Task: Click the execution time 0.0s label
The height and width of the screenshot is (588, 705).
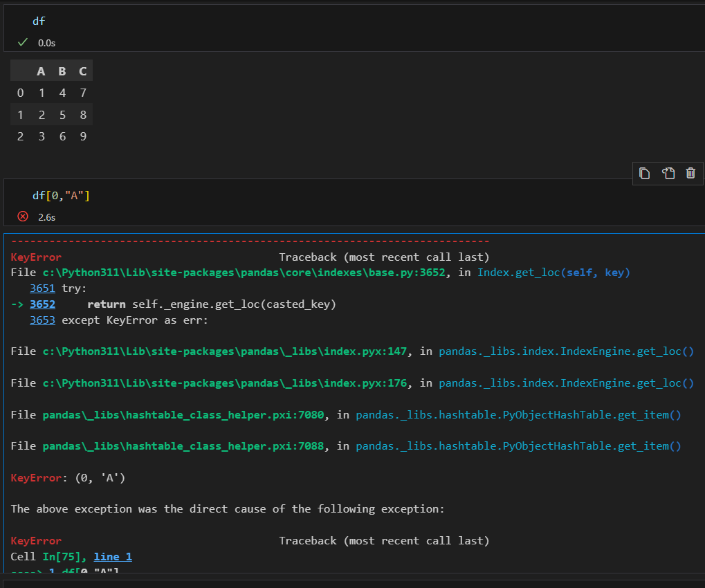Action: (x=47, y=43)
